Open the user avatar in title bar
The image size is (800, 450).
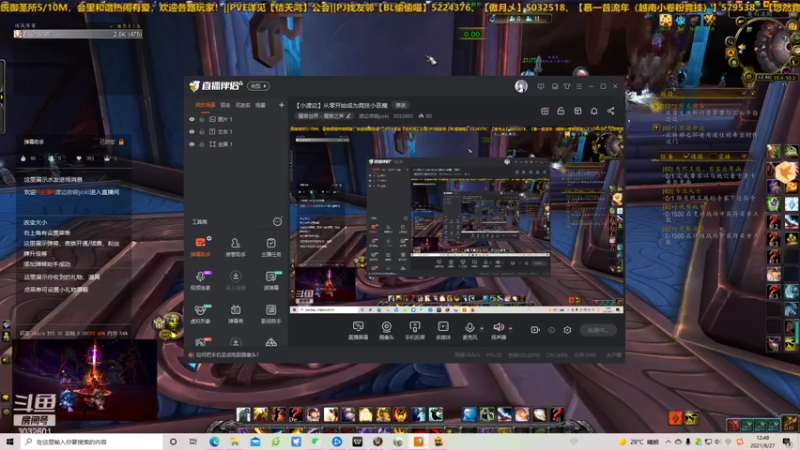tap(521, 86)
